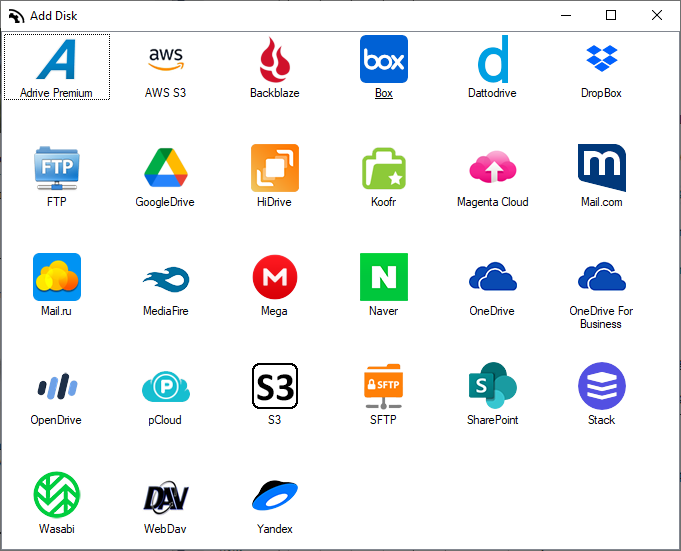Click the "SFTP" label text
This screenshot has width=681, height=551.
(x=383, y=420)
